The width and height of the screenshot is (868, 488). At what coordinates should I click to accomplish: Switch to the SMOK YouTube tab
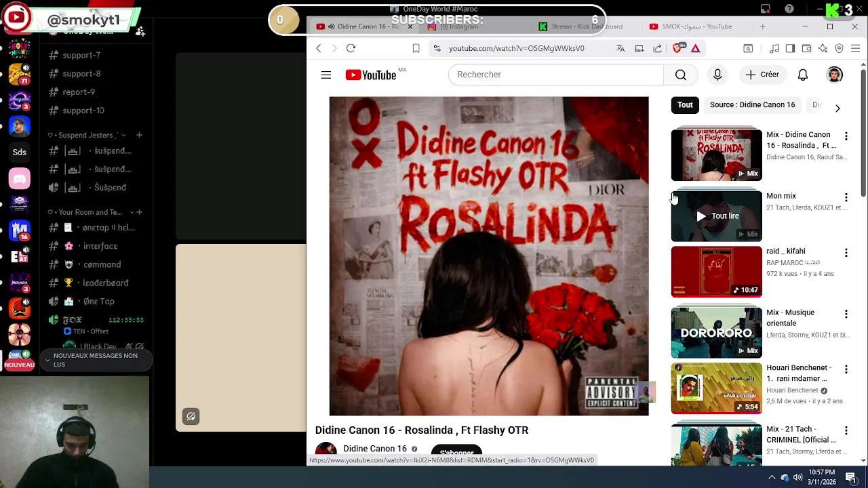696,26
